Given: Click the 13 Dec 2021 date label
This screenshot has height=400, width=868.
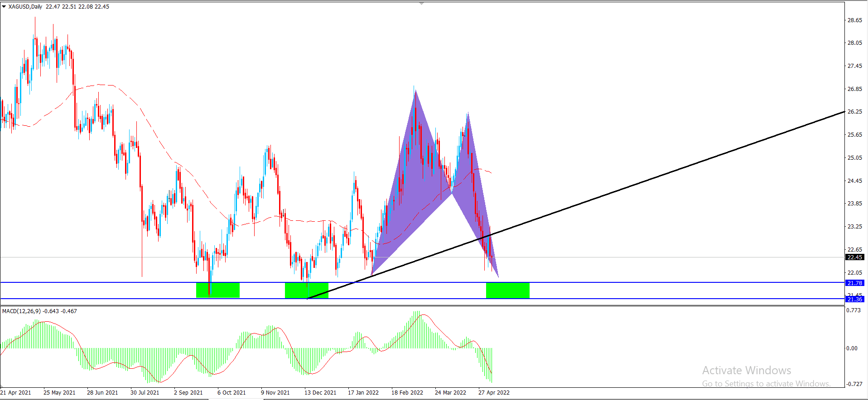Looking at the screenshot, I should click(x=320, y=392).
